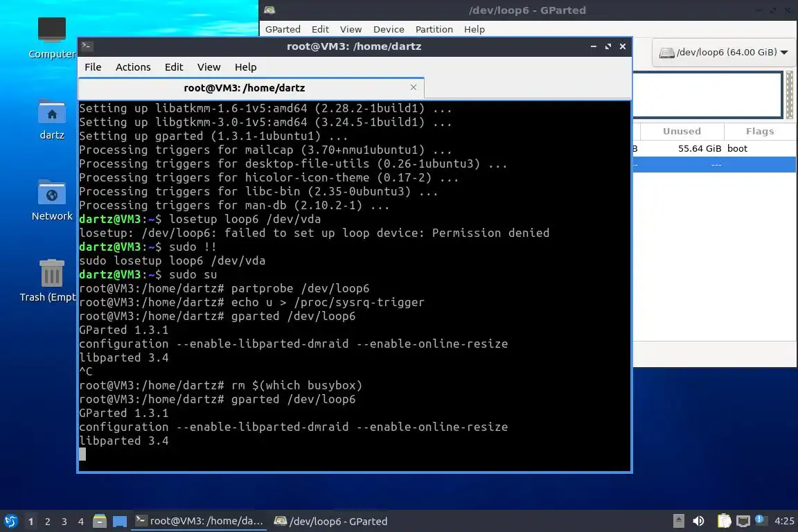Open the Network desktop icon

tap(52, 200)
